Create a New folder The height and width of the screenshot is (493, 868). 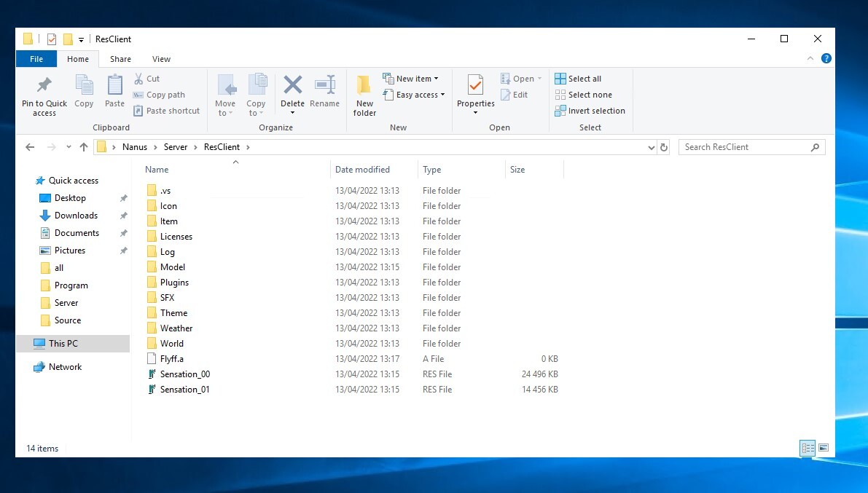364,95
